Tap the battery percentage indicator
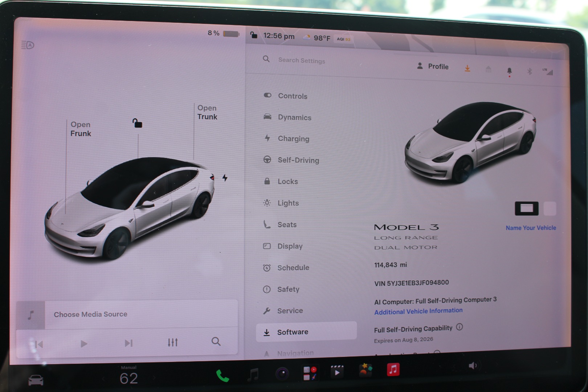This screenshot has height=392, width=588. pos(223,33)
